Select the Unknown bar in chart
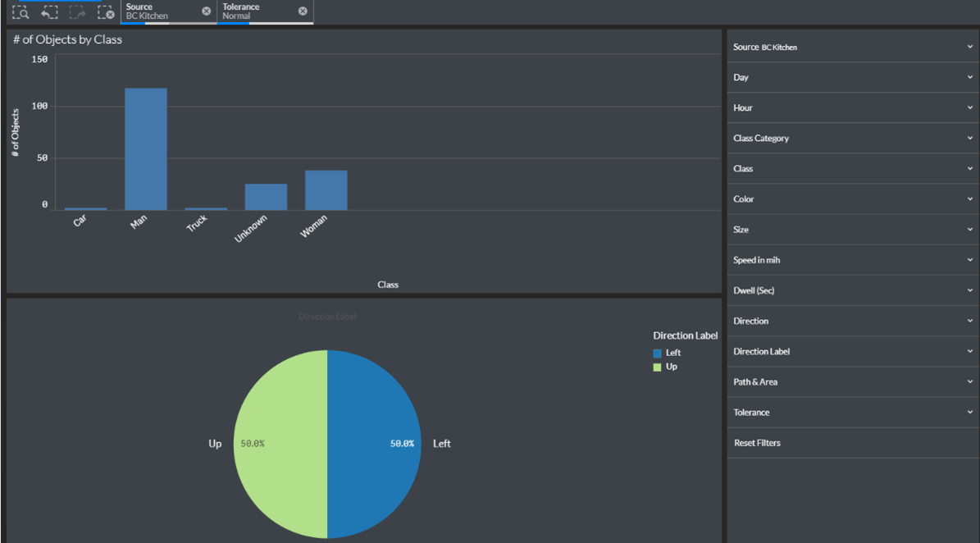This screenshot has height=543, width=980. pyautogui.click(x=267, y=197)
